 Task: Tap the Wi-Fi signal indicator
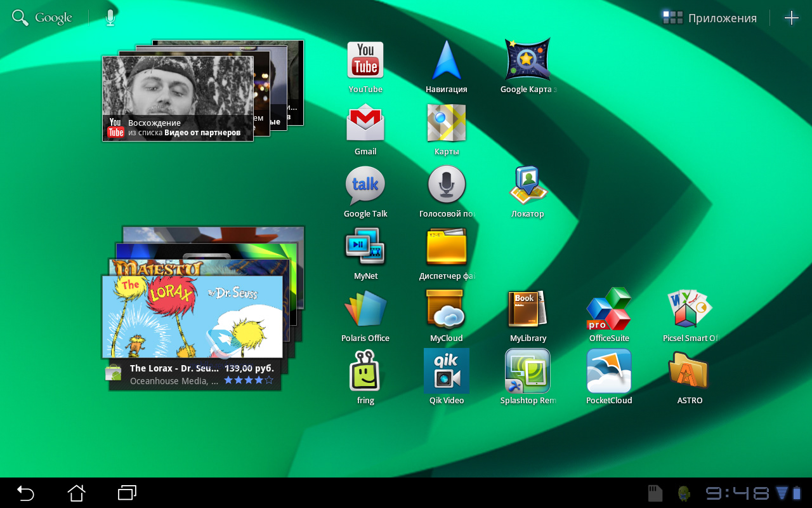[x=782, y=493]
